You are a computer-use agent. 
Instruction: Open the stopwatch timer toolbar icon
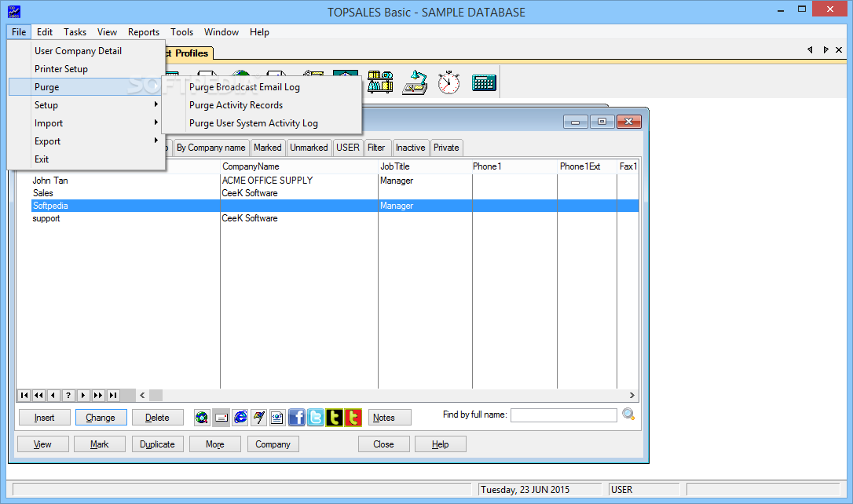point(448,82)
